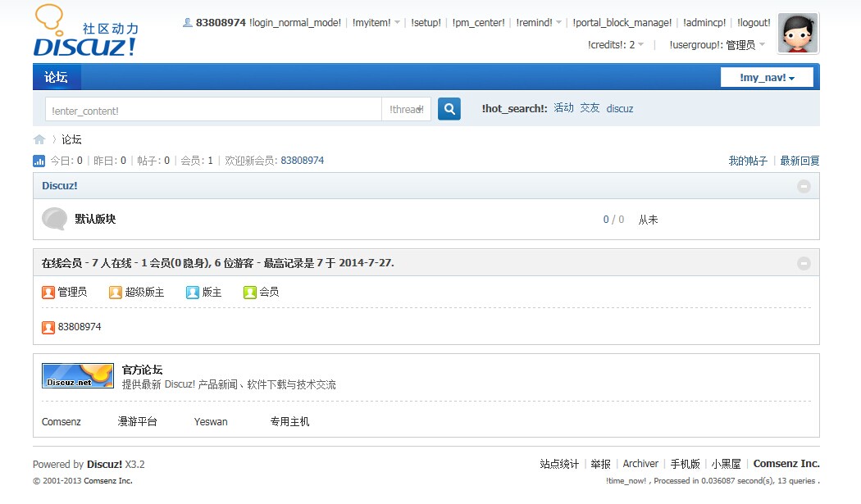Click the 默认版块 forum speech-bubble icon

[x=54, y=219]
